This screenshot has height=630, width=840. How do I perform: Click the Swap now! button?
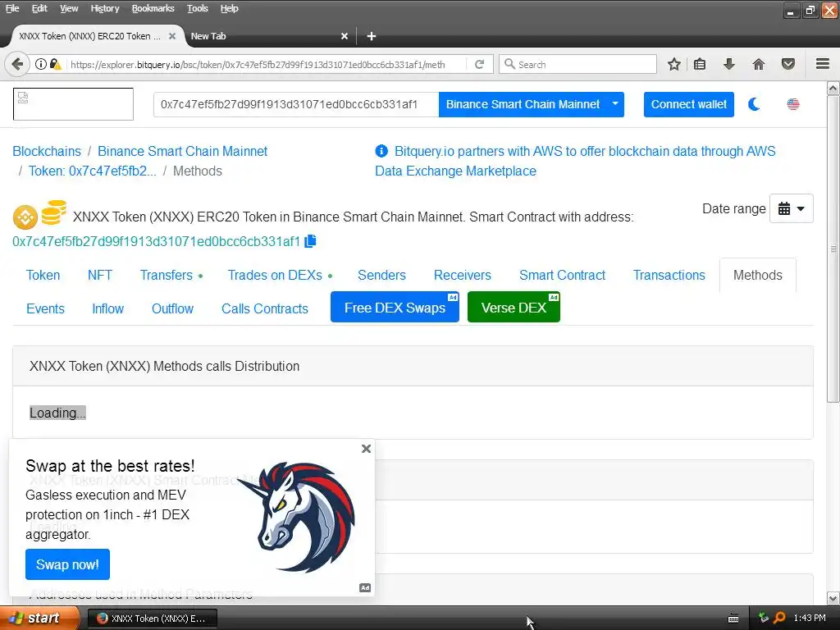click(67, 564)
